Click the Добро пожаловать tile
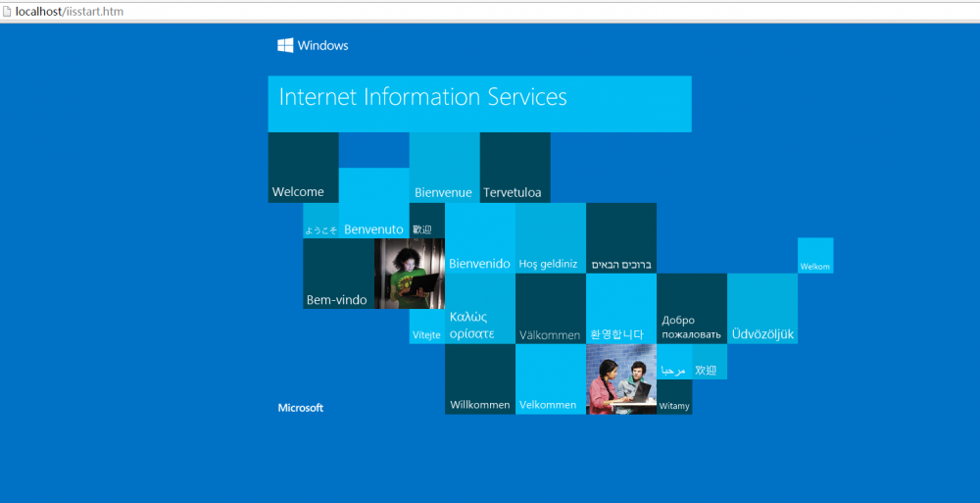The image size is (980, 503). (x=691, y=309)
